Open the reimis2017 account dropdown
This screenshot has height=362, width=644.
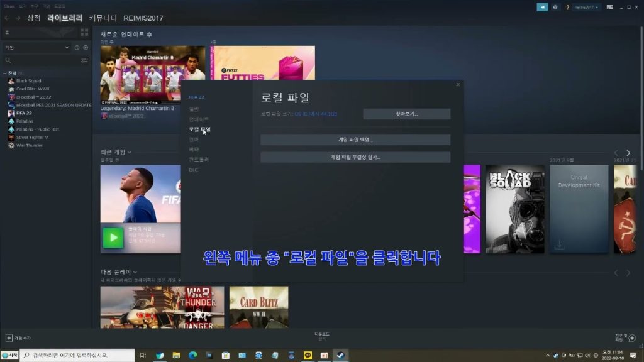point(586,7)
